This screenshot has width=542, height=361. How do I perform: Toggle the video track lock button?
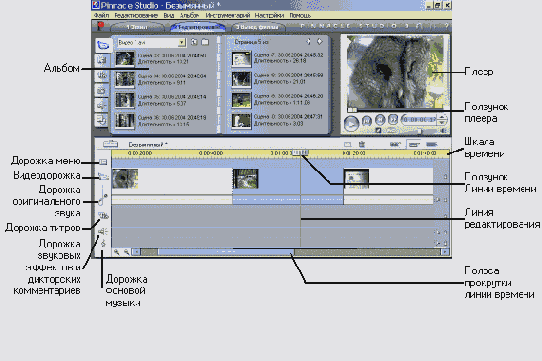click(x=445, y=176)
